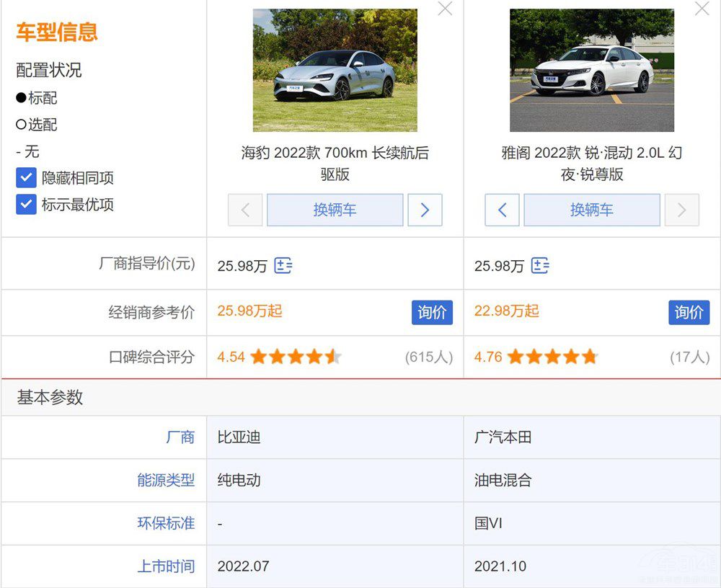Viewport: 721px width, 588px height.
Task: Click 询价 button for 雅阁
Action: (689, 313)
